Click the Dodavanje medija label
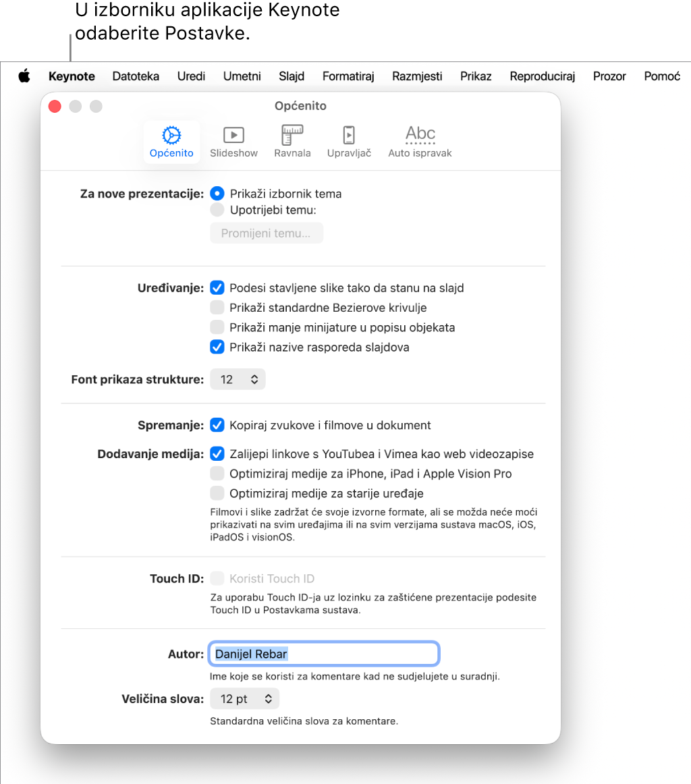Viewport: 691px width, 784px height. (150, 454)
